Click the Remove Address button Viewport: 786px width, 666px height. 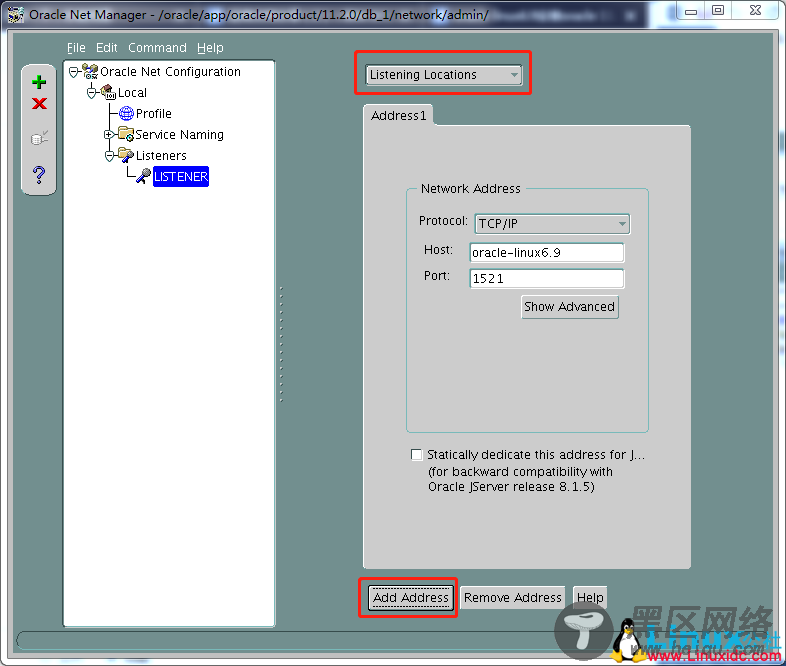512,597
